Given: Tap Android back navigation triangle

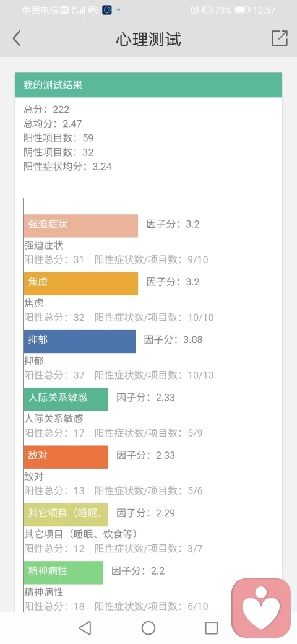Looking at the screenshot, I should point(85,627).
